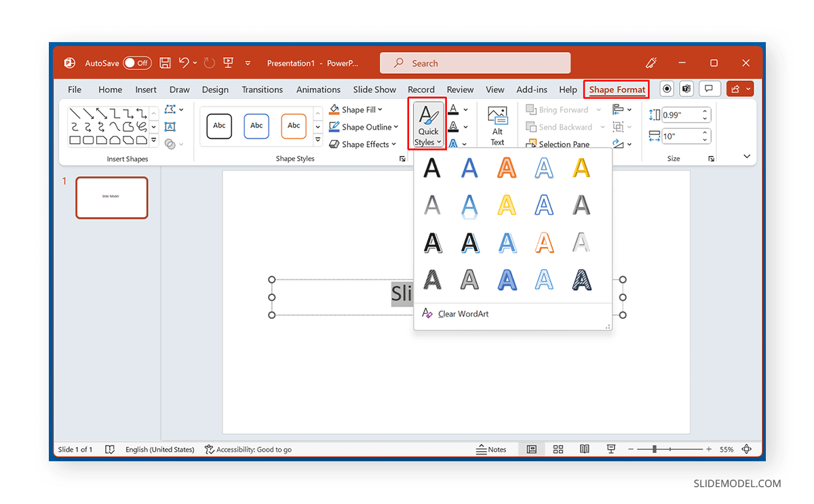Open the Selection Pane
This screenshot has width=814, height=504.
tap(558, 144)
